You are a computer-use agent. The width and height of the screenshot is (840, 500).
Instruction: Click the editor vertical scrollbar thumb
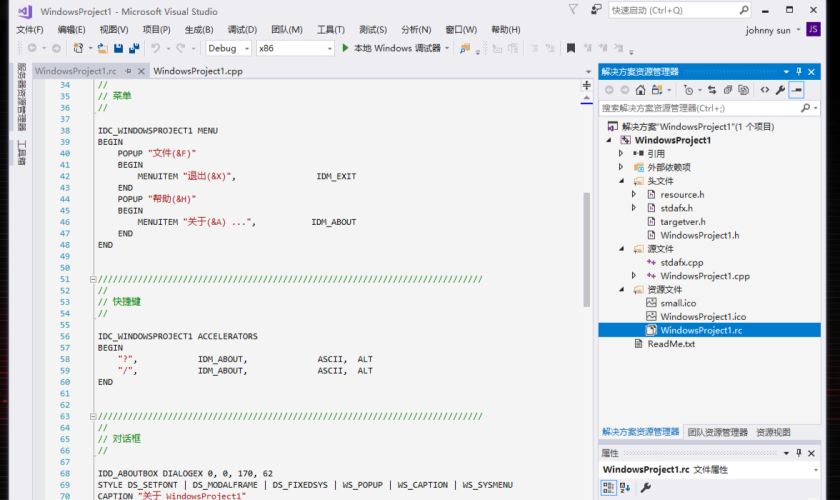587,250
